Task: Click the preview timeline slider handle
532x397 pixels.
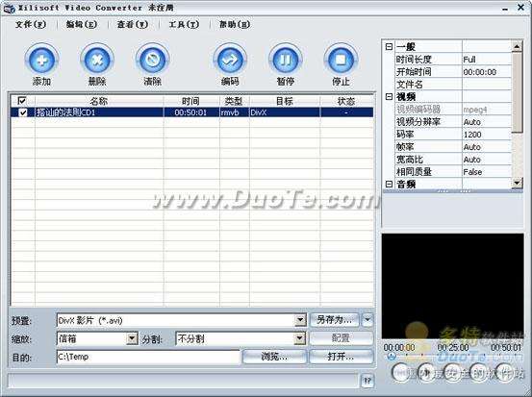Action: pos(392,357)
